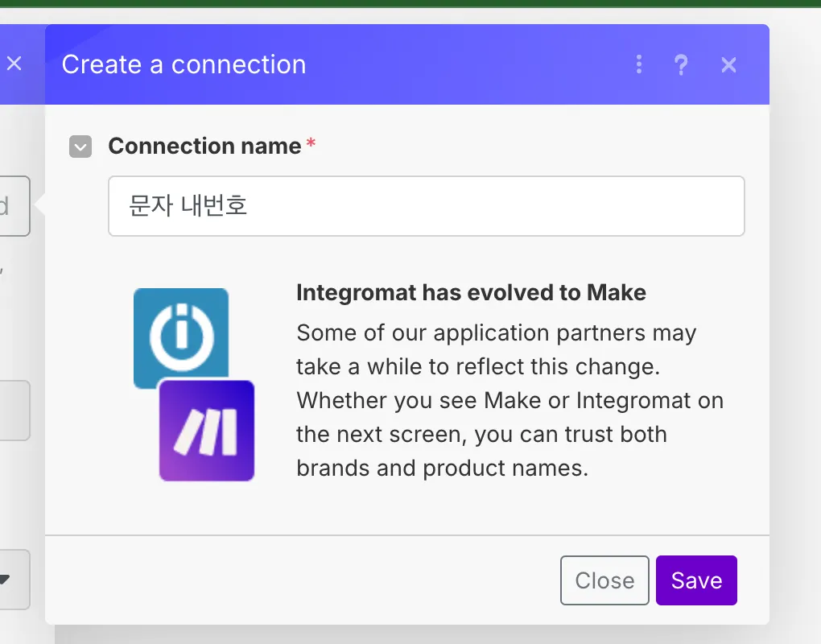Focus the Connection name input field

pos(426,206)
